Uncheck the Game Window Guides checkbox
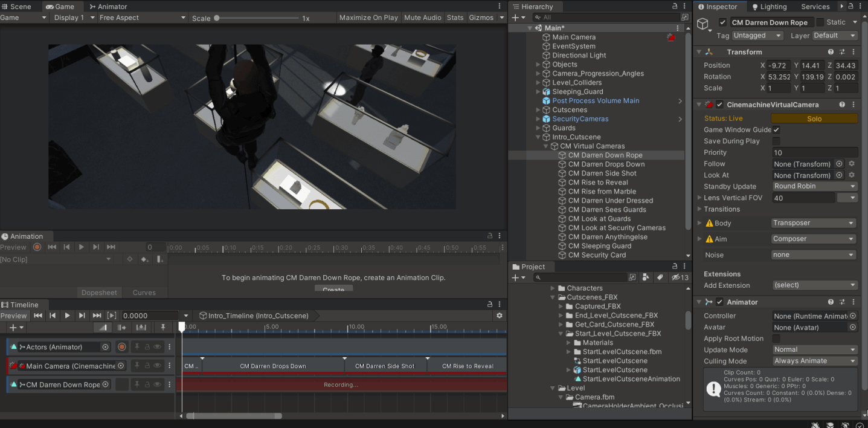 point(776,129)
